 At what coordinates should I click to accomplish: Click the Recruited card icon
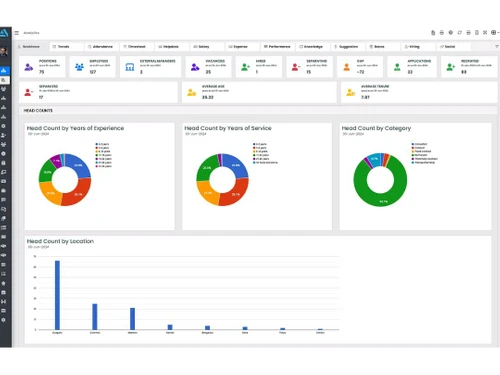451,67
